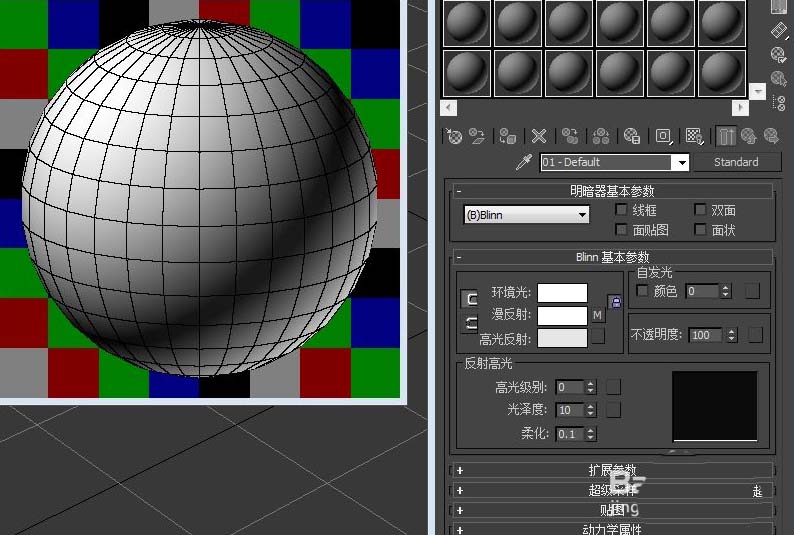Toggle the lower diffuse/specular lock button
794x535 pixels.
coord(469,323)
